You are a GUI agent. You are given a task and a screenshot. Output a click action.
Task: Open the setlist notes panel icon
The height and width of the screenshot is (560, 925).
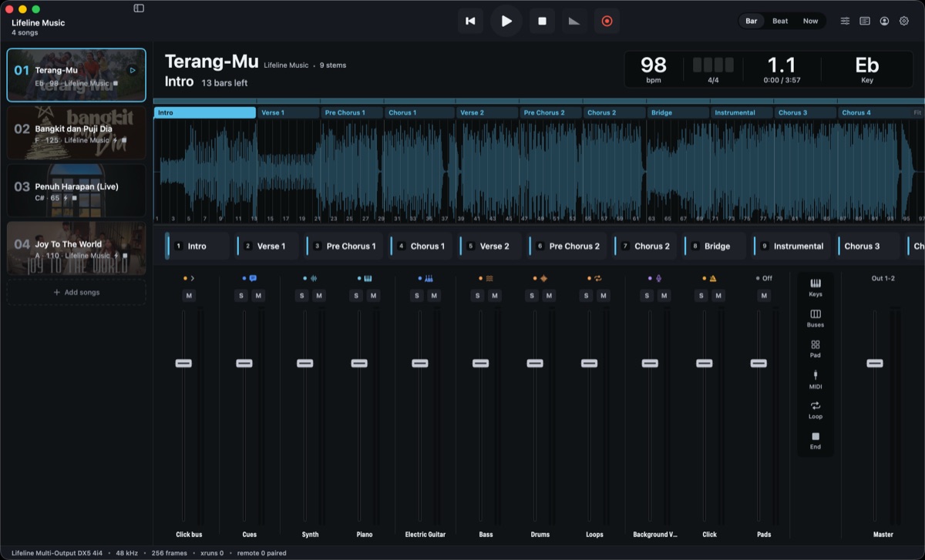[x=865, y=22]
